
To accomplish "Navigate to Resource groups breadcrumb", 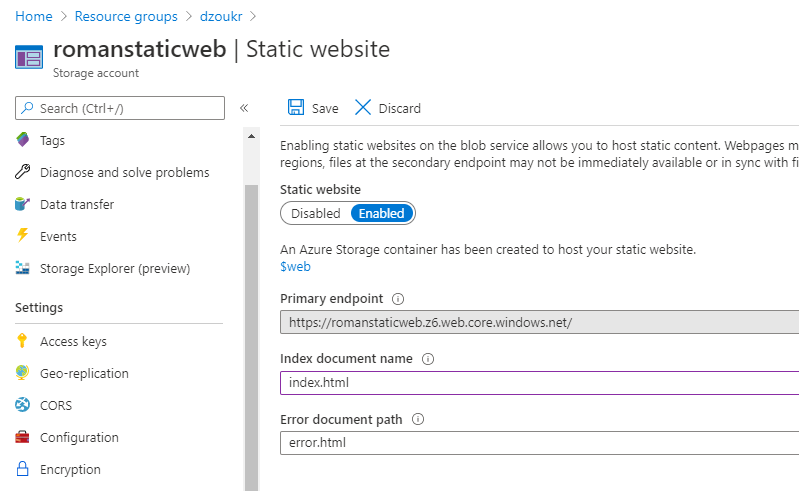I will [125, 16].
